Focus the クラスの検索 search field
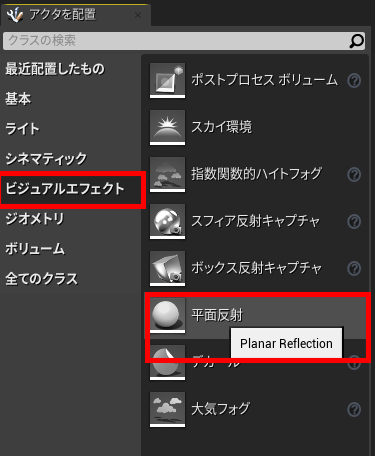The height and width of the screenshot is (456, 375). coord(184,41)
